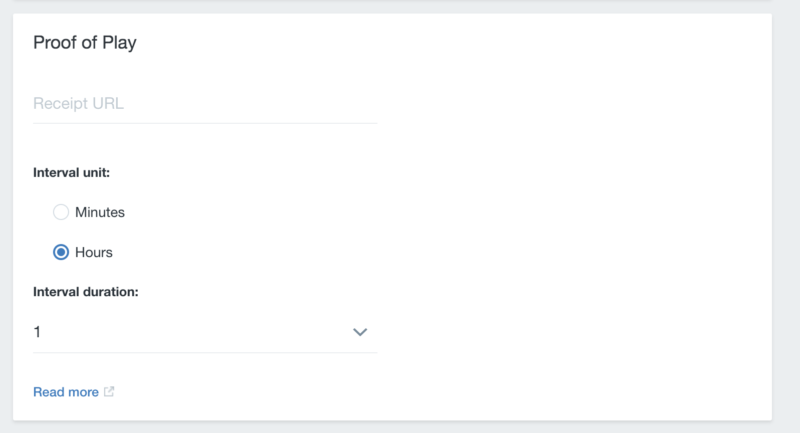The width and height of the screenshot is (800, 433).
Task: Click the "Proof of Play" section heading
Action: 85,42
